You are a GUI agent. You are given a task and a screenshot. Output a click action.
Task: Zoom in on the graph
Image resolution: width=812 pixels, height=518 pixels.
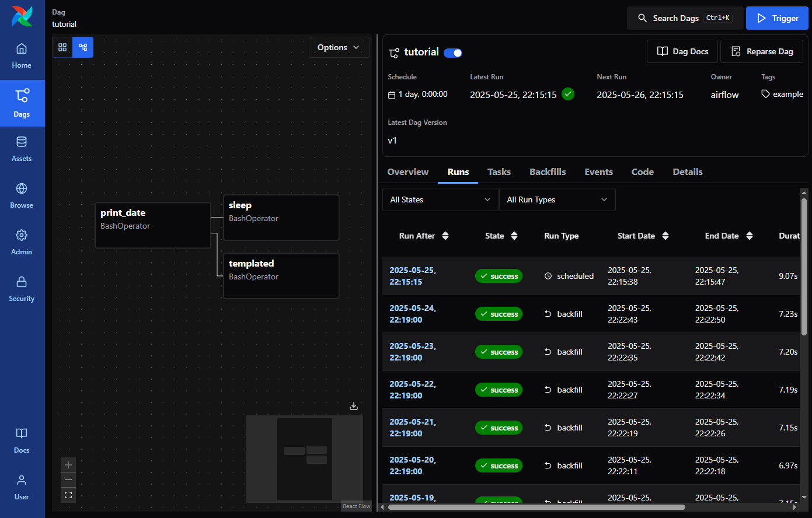(x=68, y=465)
